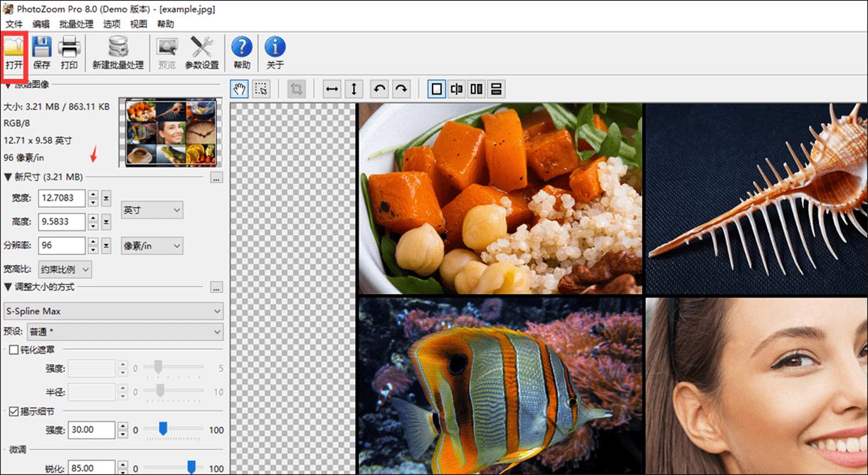Select the hand pan tool
Image resolution: width=868 pixels, height=475 pixels.
(x=240, y=89)
